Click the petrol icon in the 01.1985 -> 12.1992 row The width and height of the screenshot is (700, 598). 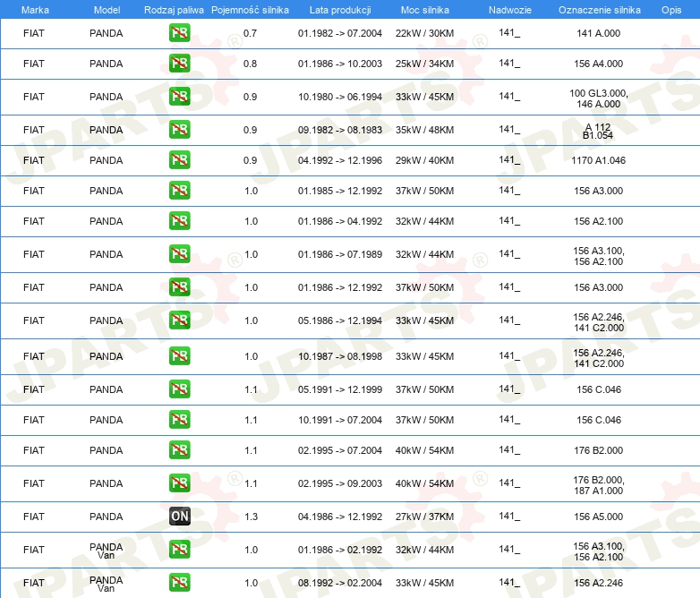pos(179,190)
